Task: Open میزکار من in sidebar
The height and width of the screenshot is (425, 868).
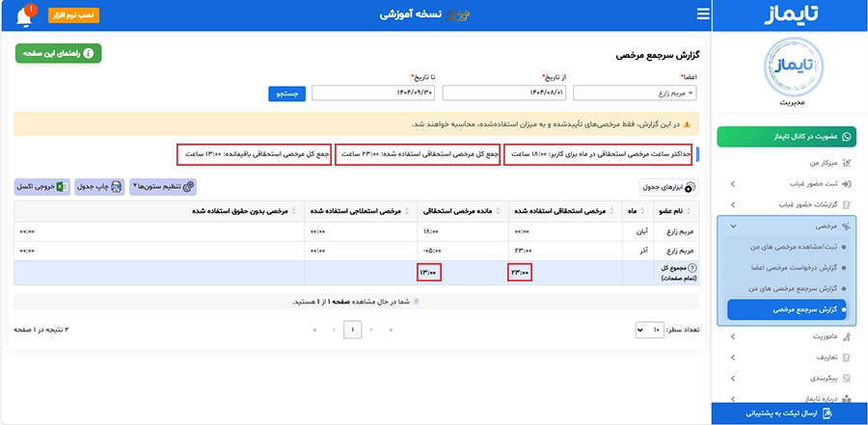Action: [x=786, y=163]
